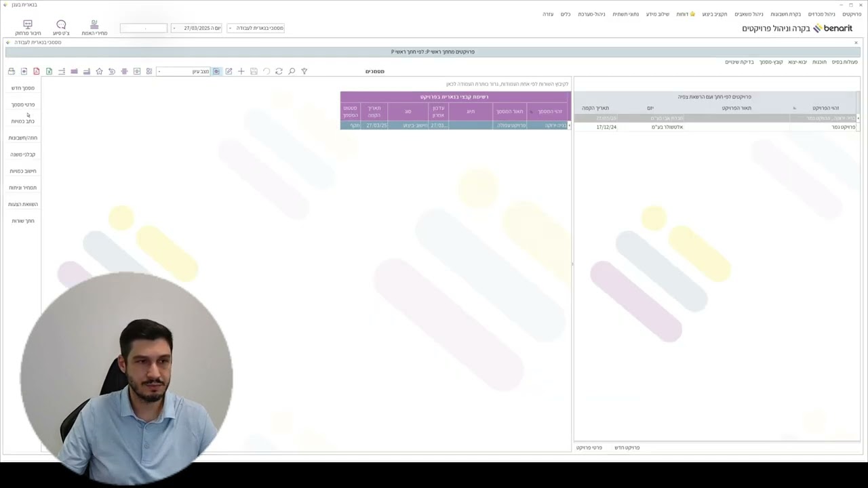Sort by זהוי הפרויקט column header
Viewport: 868px width, 488px height.
click(825, 108)
